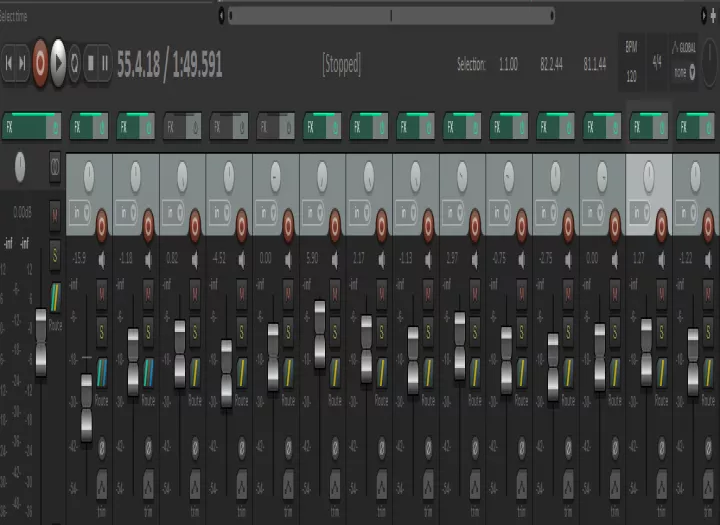Open input selector on 2.17 track

click(360, 213)
